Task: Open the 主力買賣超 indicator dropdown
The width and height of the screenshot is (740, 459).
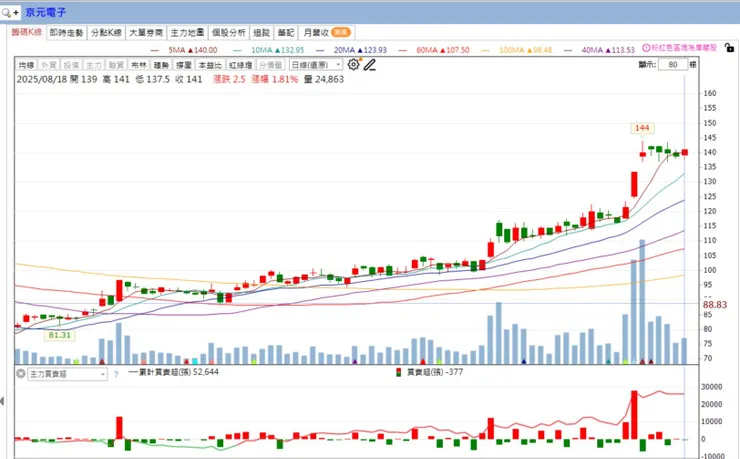Action: pos(67,374)
